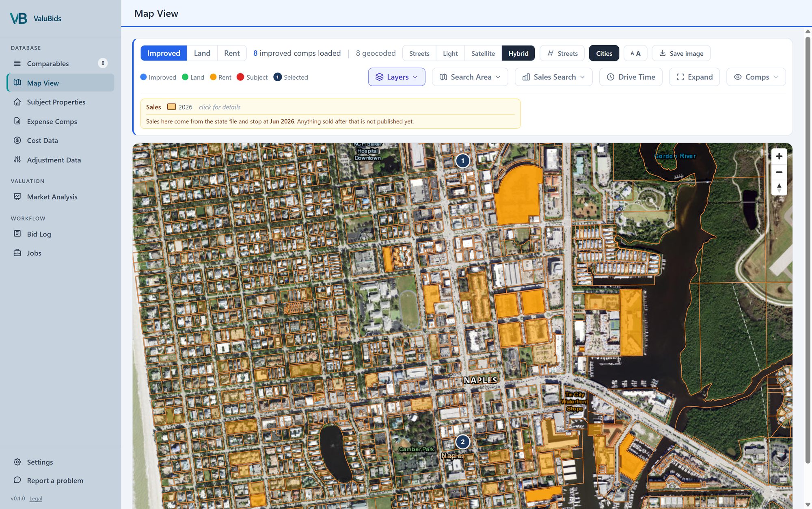This screenshot has height=509, width=812.
Task: Click the Subject Properties house icon
Action: click(17, 102)
